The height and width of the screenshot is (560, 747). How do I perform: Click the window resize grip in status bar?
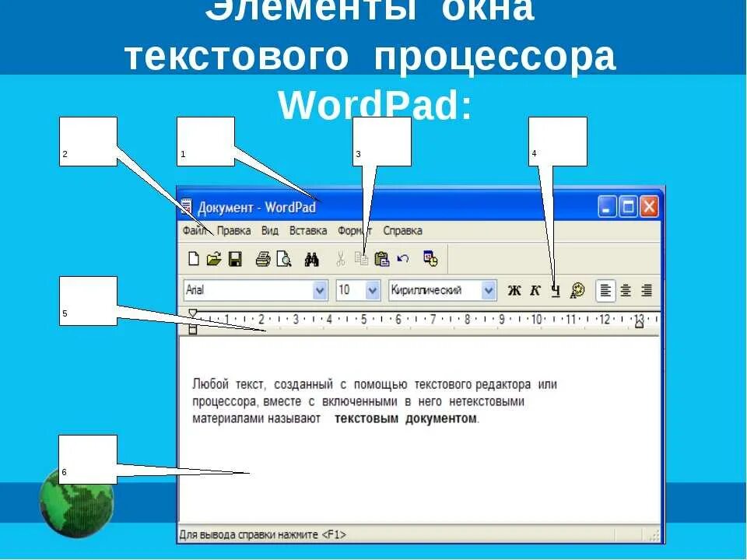click(x=654, y=536)
